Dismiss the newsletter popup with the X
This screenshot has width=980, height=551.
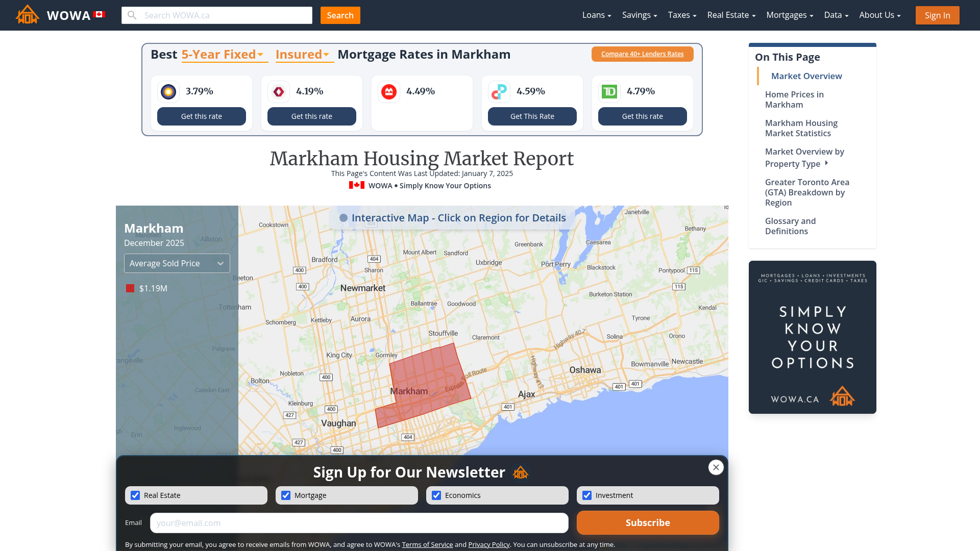tap(716, 467)
